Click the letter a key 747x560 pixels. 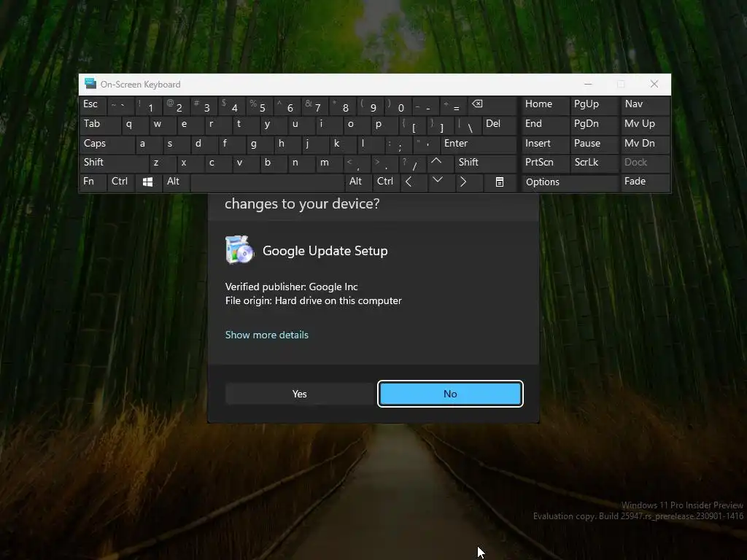pyautogui.click(x=149, y=144)
